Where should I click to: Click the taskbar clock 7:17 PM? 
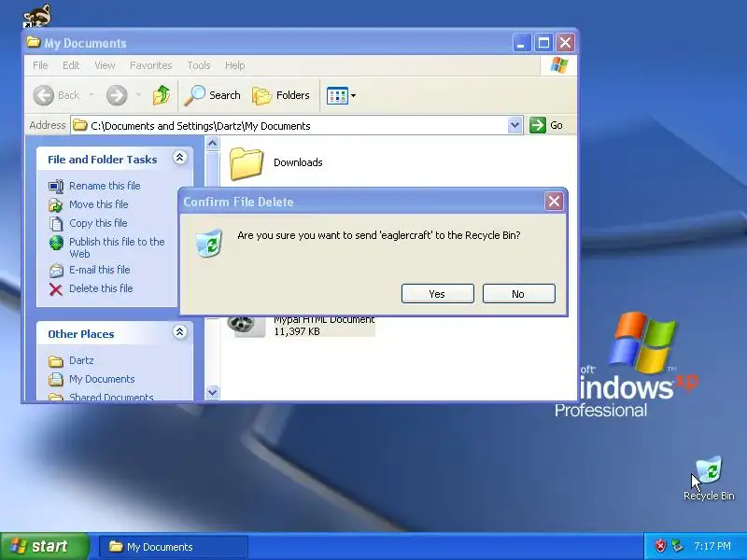[712, 546]
